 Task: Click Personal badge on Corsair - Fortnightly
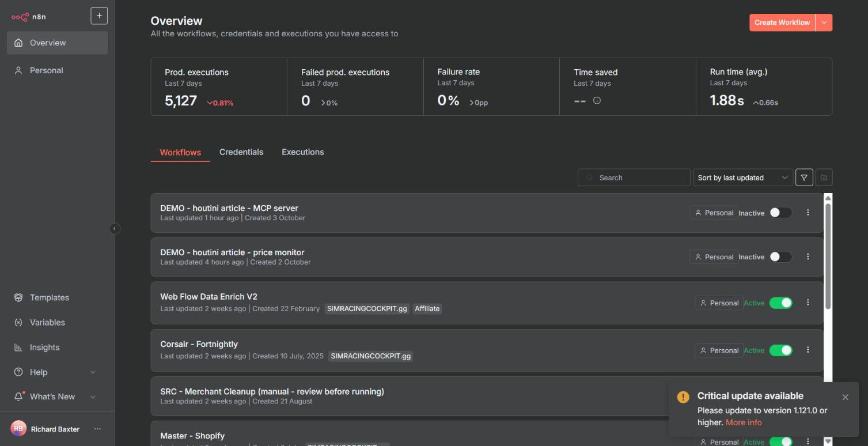[718, 350]
